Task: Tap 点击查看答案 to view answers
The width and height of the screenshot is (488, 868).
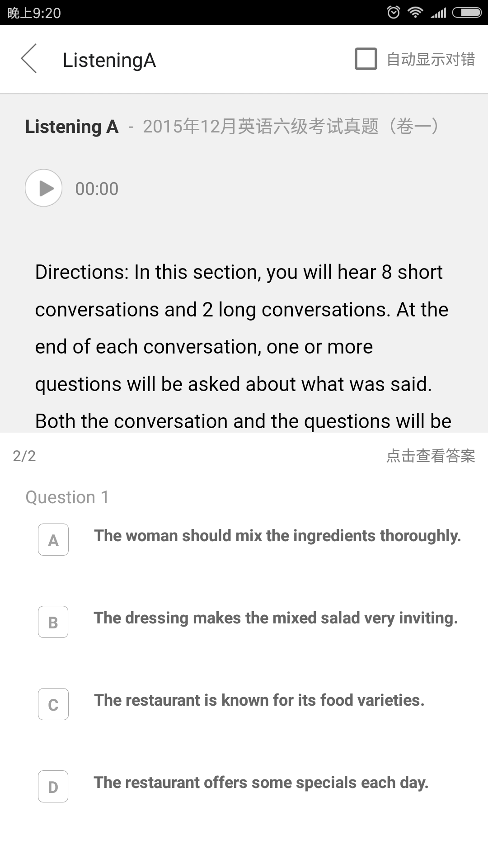Action: [x=431, y=456]
